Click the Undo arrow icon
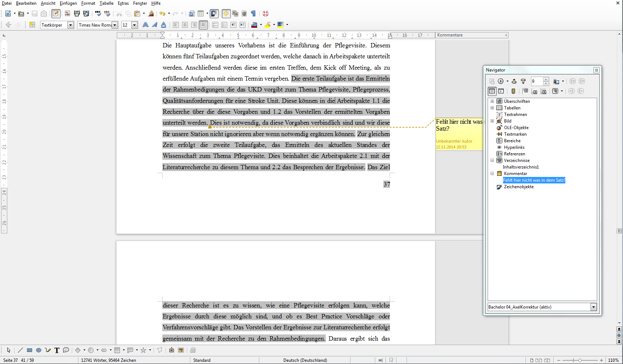 (x=162, y=13)
